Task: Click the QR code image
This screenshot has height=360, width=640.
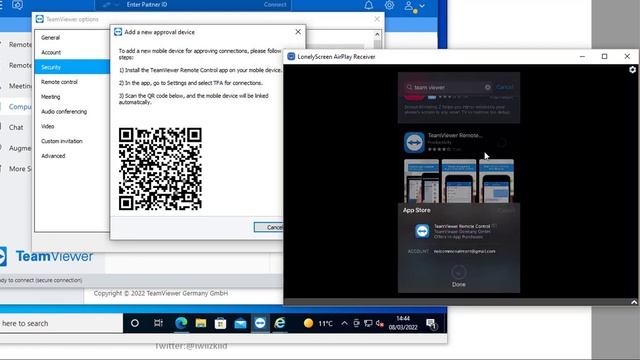Action: pos(160,169)
